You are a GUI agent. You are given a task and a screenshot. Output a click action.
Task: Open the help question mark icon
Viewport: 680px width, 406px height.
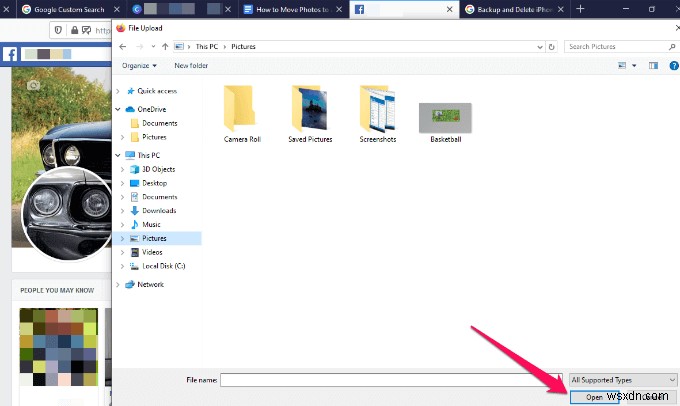(x=674, y=65)
